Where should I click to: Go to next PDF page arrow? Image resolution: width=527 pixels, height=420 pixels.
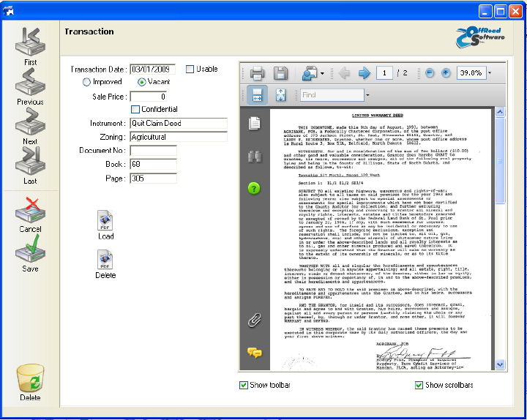coord(364,73)
